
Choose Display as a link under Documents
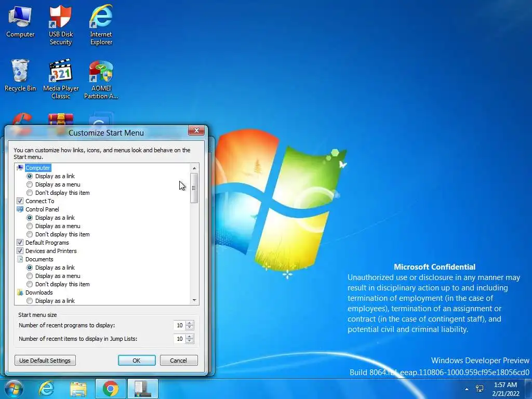pos(30,268)
